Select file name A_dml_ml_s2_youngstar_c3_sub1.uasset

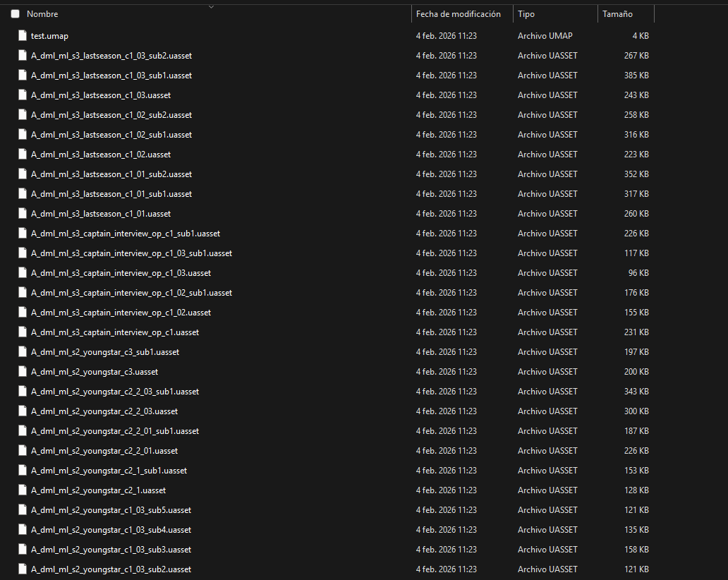(105, 352)
